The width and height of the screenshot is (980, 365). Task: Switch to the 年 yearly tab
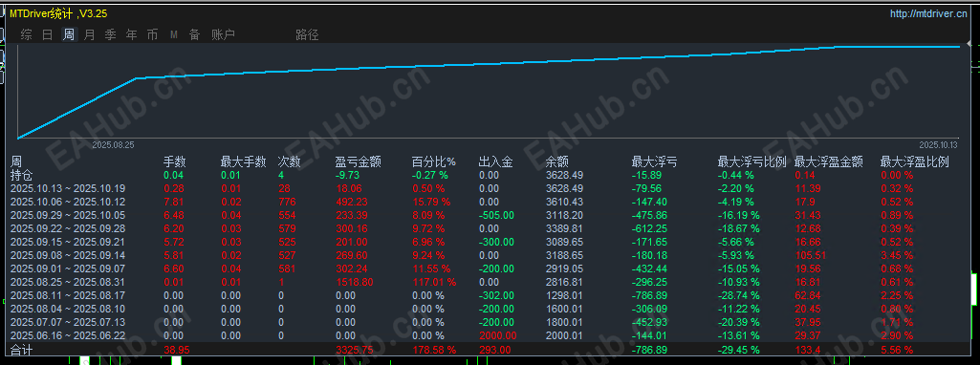[132, 35]
